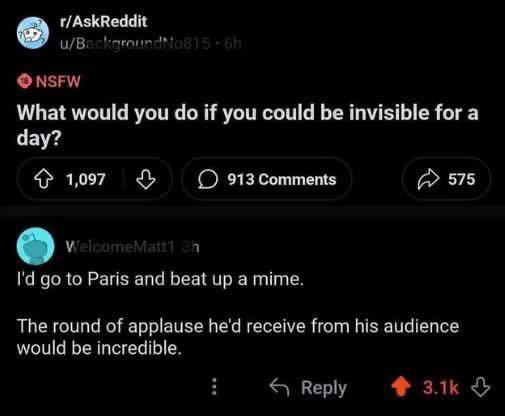
Task: Click the 575 share count
Action: click(x=461, y=179)
